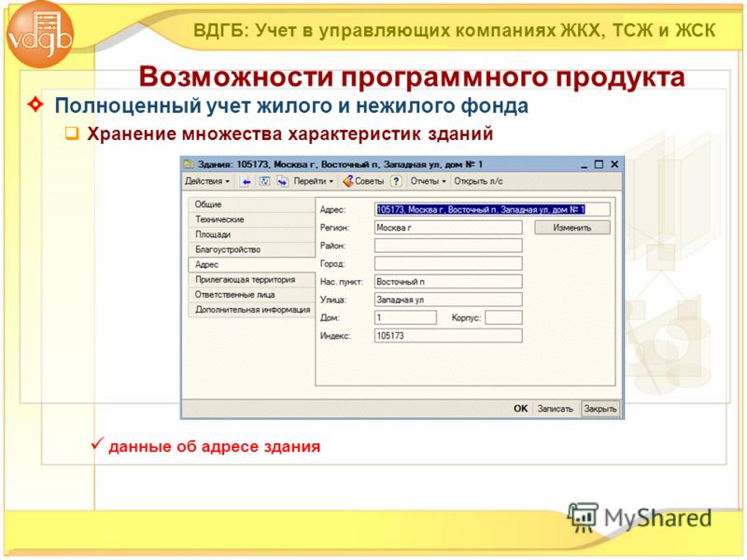The width and height of the screenshot is (747, 560).
Task: Click the Нас. пункт field
Action: [x=448, y=282]
